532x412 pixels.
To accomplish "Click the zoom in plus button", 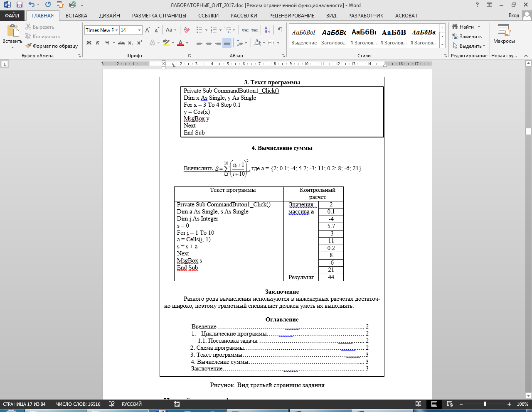I will pos(509,404).
